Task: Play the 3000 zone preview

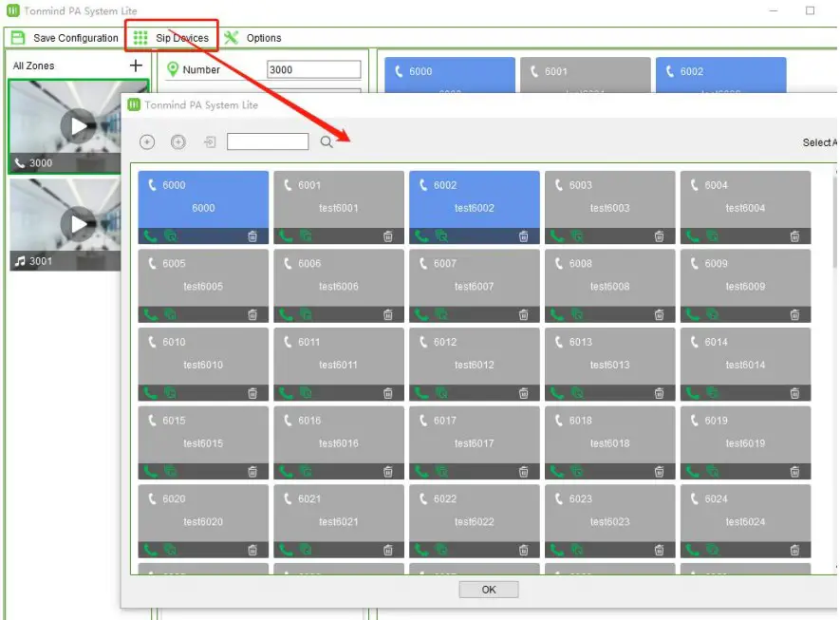Action: coord(78,123)
